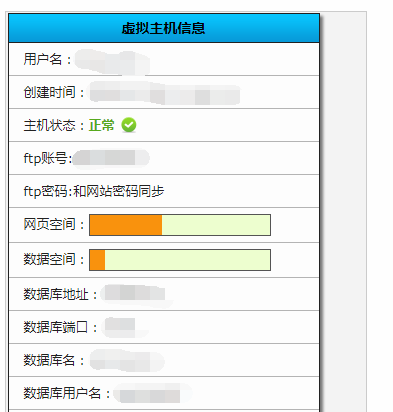Click the blurred 创建时间 value
Screen dimensions: 393x412
coord(164,93)
